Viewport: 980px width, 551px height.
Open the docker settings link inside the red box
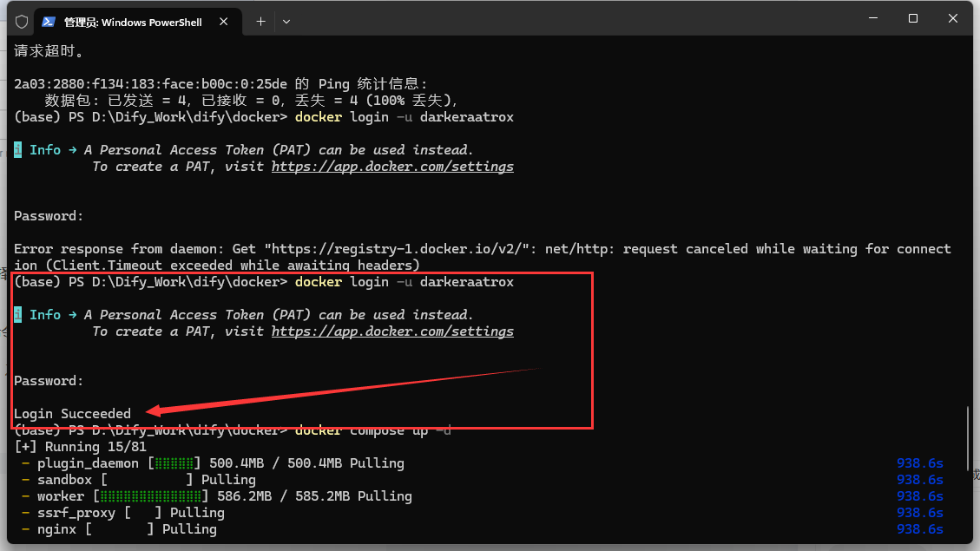click(392, 331)
